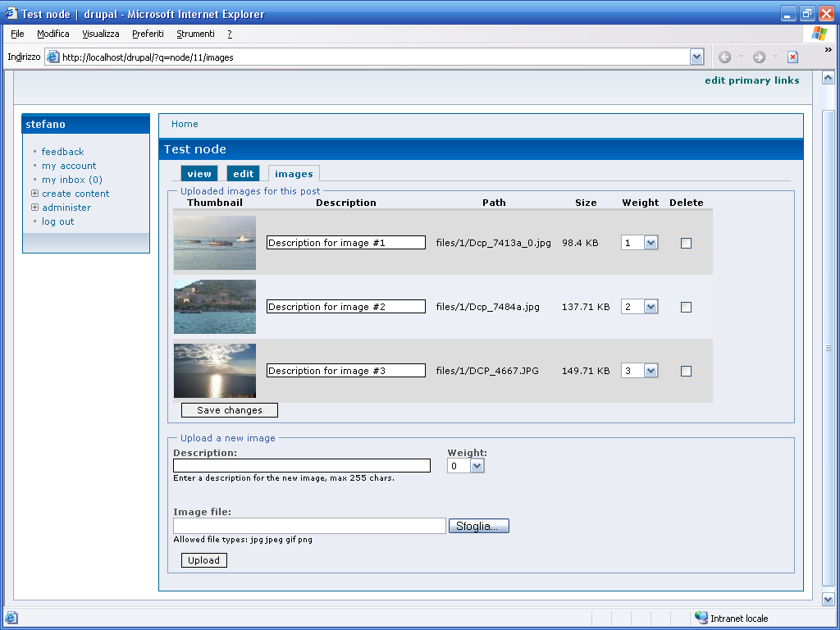Image resolution: width=840 pixels, height=630 pixels.
Task: Open Weight dropdown for image #1
Action: (x=651, y=243)
